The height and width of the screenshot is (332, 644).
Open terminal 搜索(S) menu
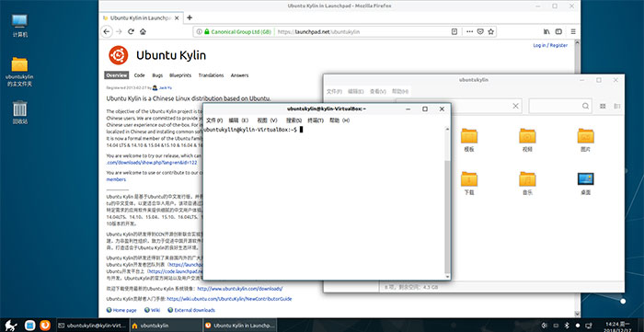click(x=294, y=120)
